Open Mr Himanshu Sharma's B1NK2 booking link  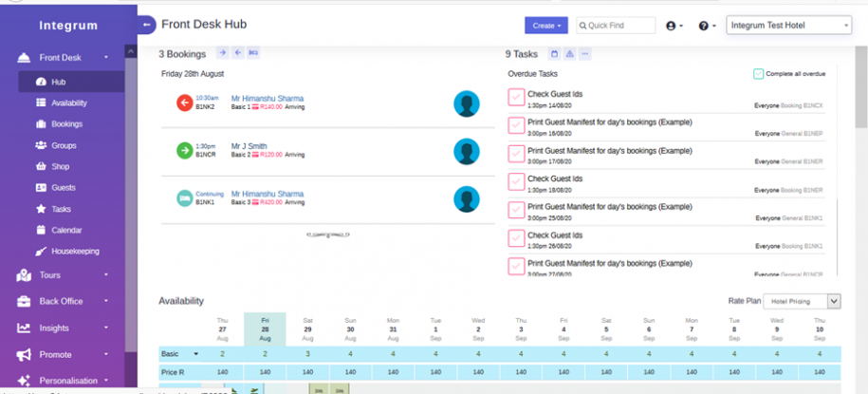point(267,98)
